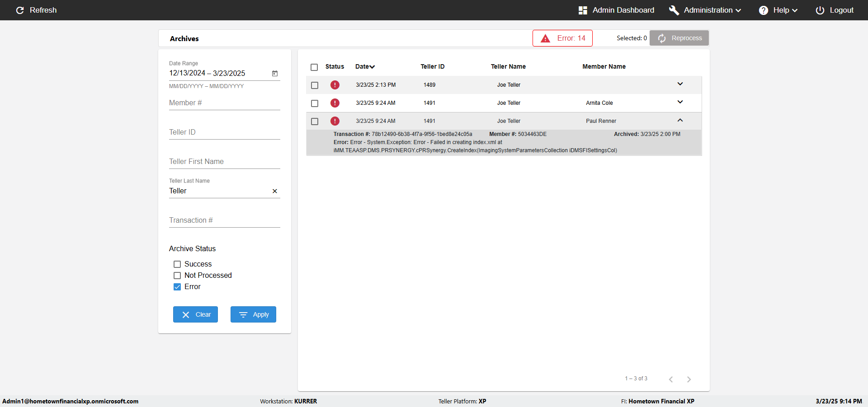Click error status icon for Teller ID 1489
Viewport: 868px width, 407px height.
[x=335, y=85]
